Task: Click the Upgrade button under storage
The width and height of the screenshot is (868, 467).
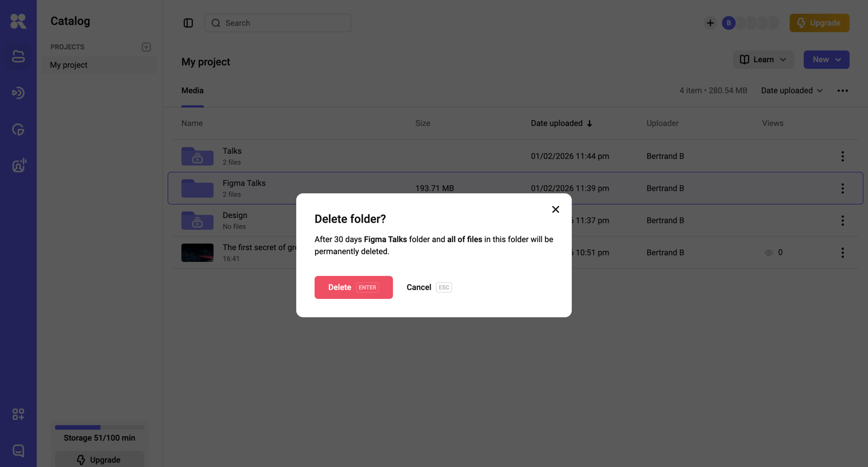Action: [x=99, y=460]
